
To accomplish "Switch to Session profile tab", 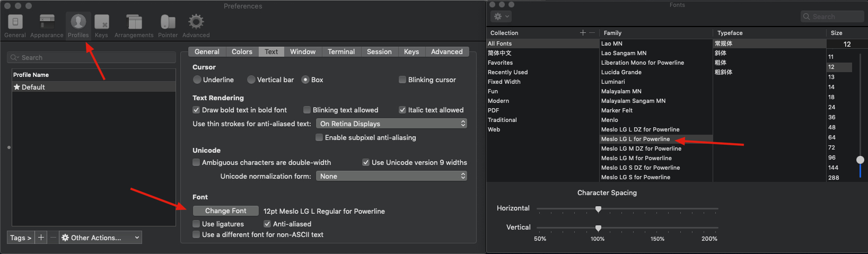I will point(379,51).
